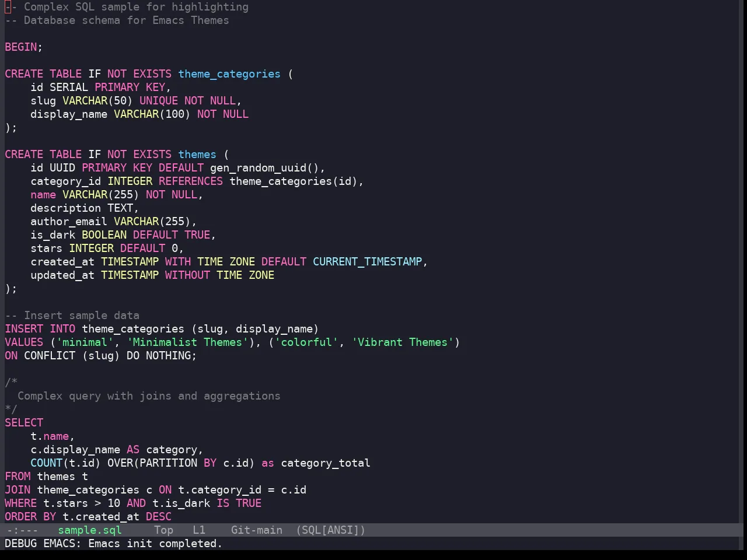Click the 'colorful' string literal
The height and width of the screenshot is (560, 747).
(306, 342)
